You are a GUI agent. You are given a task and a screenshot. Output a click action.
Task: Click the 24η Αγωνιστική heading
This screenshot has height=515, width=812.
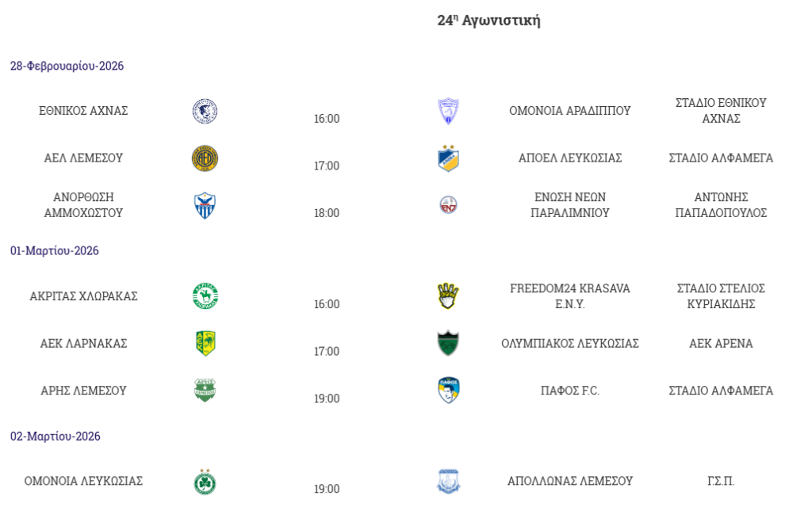click(x=488, y=21)
